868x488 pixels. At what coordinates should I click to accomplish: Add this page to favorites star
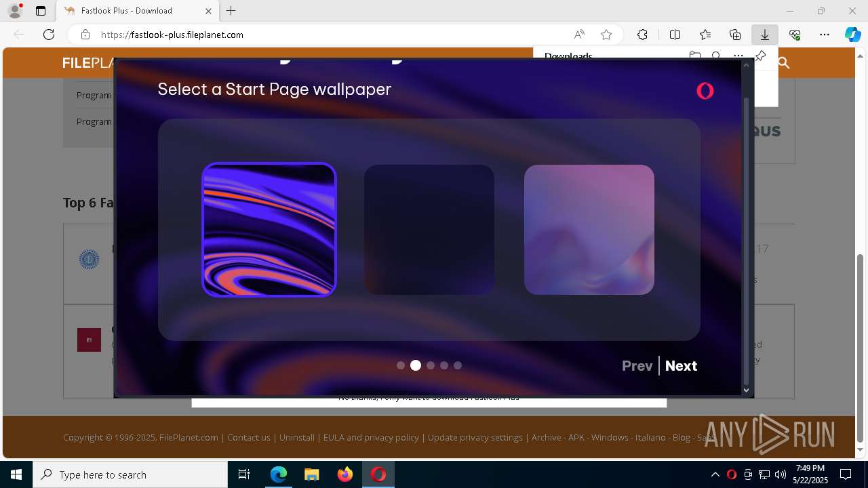606,35
